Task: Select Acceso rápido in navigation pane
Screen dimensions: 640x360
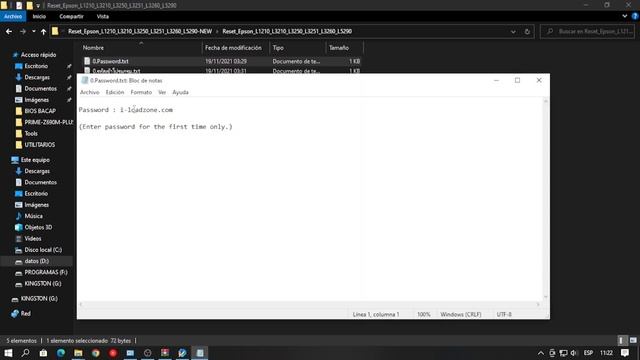Action: pyautogui.click(x=38, y=55)
